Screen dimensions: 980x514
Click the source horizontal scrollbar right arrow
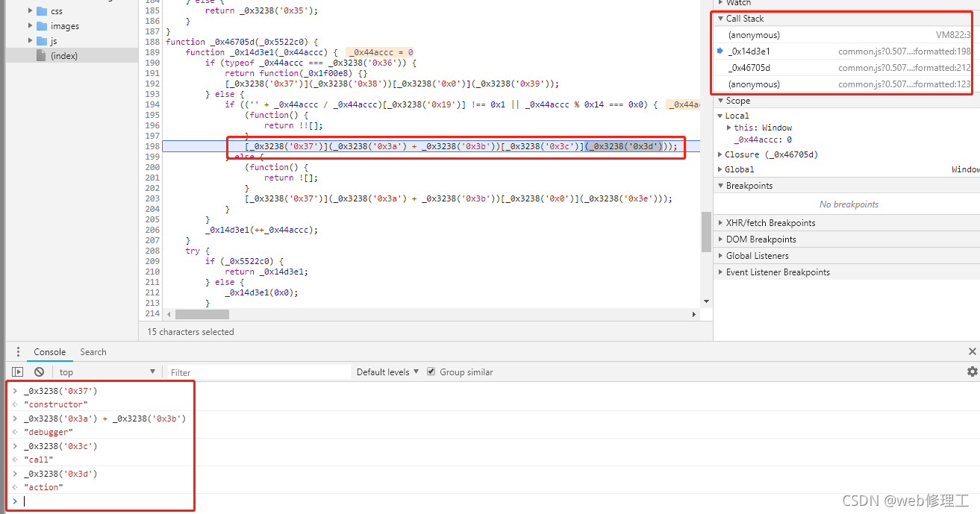(695, 315)
